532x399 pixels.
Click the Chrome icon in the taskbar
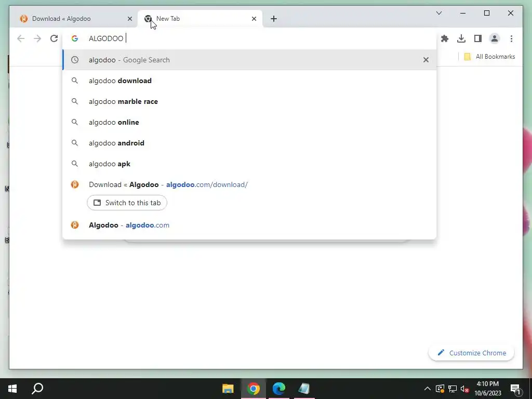254,389
